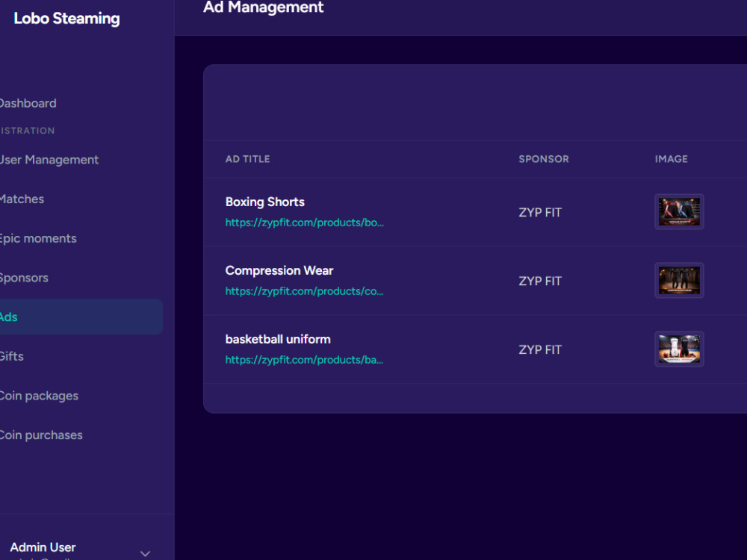Expand the Admin User chevron
Viewport: 747px width, 560px height.
point(146,553)
